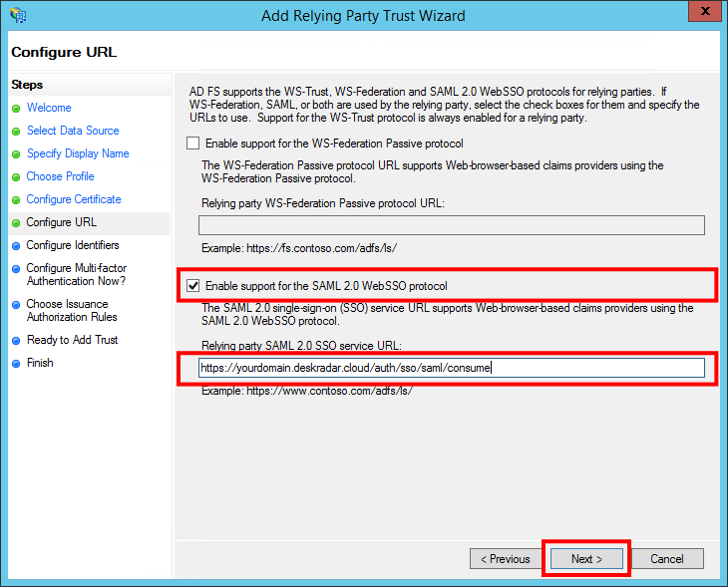Click the green bullet beside Configure URL

tap(16, 223)
